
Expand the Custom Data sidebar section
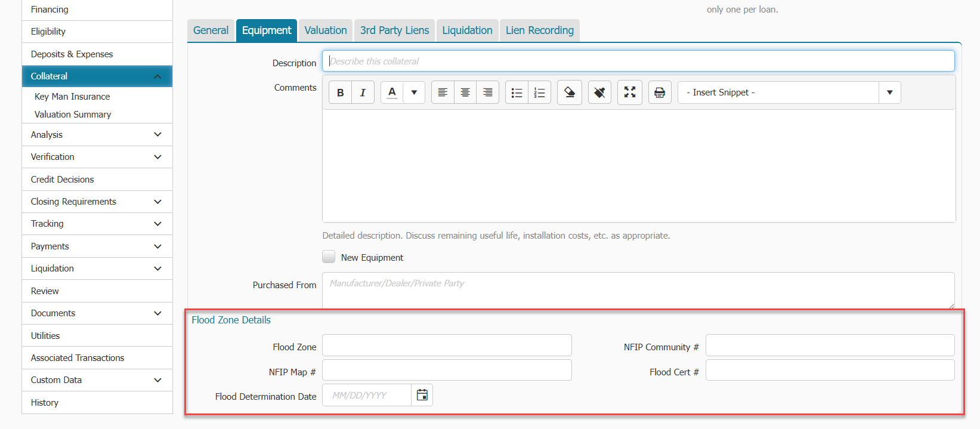[157, 380]
